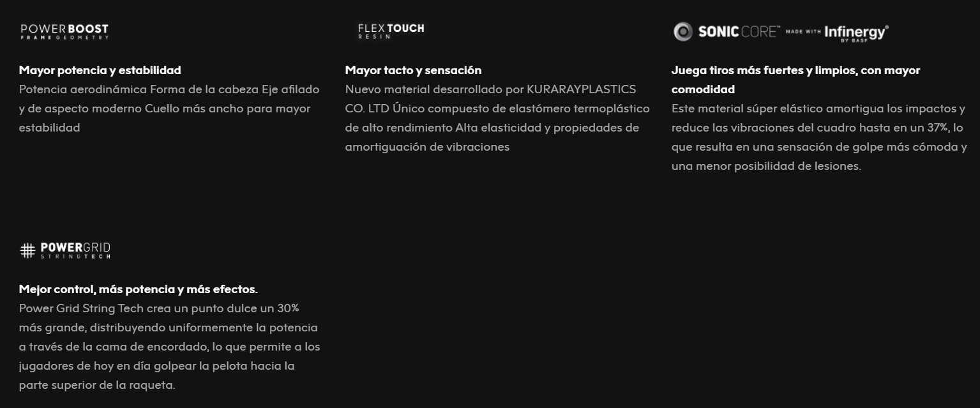
Task: Click the 'Juega tiros más fuertes y limpios' heading
Action: pyautogui.click(x=795, y=80)
